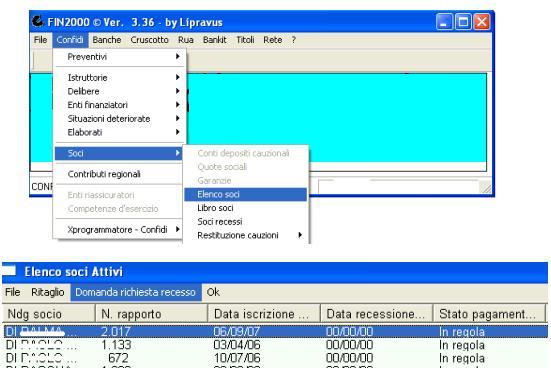Open the Titoli menu

245,40
